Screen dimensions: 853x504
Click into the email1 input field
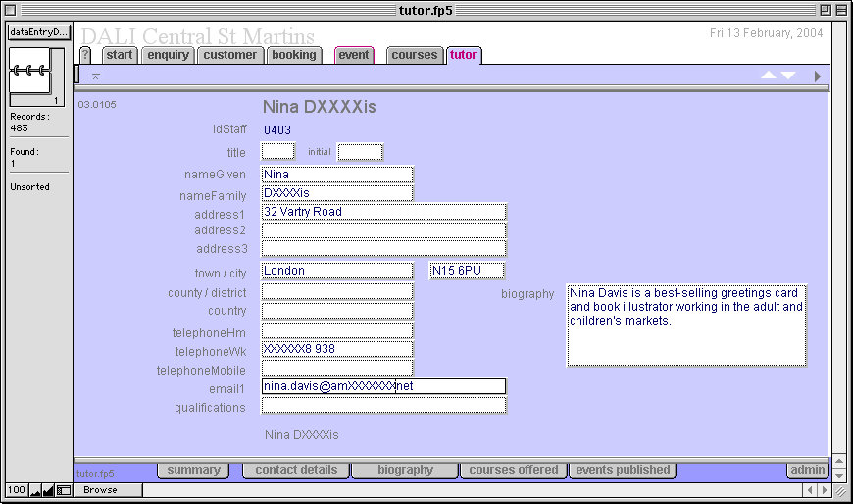tap(383, 386)
